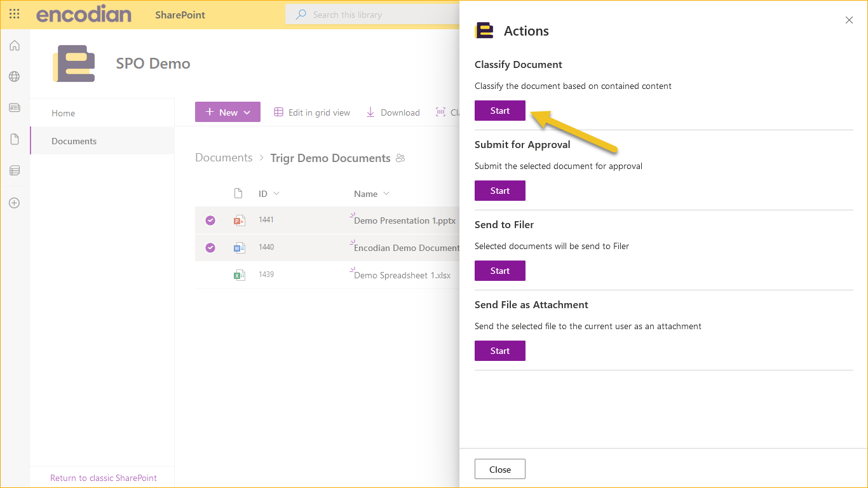Start the Send File as Attachment action
The image size is (868, 488).
click(500, 351)
